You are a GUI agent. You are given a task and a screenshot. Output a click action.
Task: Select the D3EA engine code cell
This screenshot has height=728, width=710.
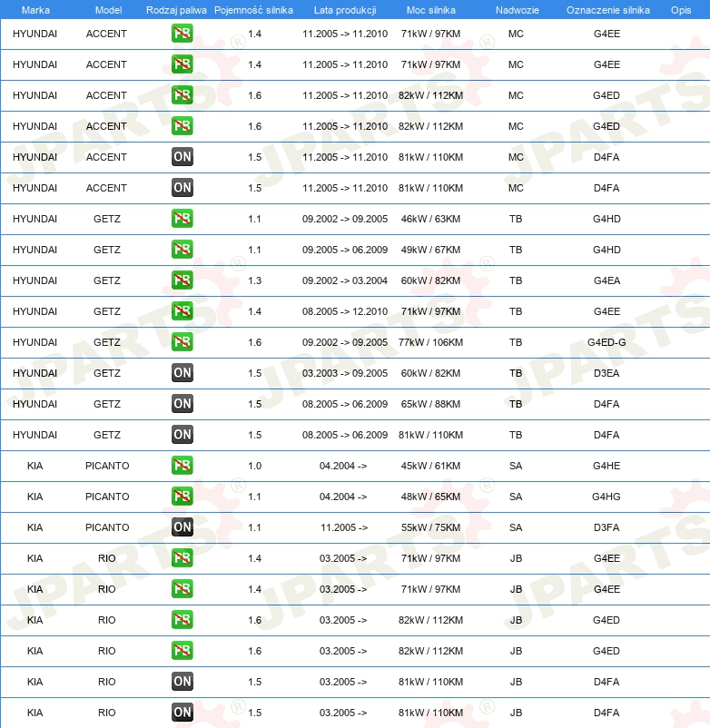[x=606, y=373]
